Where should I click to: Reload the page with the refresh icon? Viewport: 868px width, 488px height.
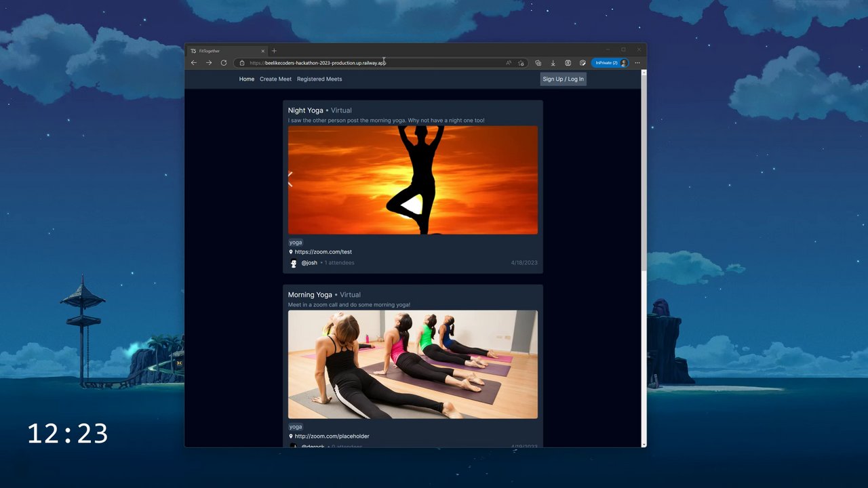[224, 63]
